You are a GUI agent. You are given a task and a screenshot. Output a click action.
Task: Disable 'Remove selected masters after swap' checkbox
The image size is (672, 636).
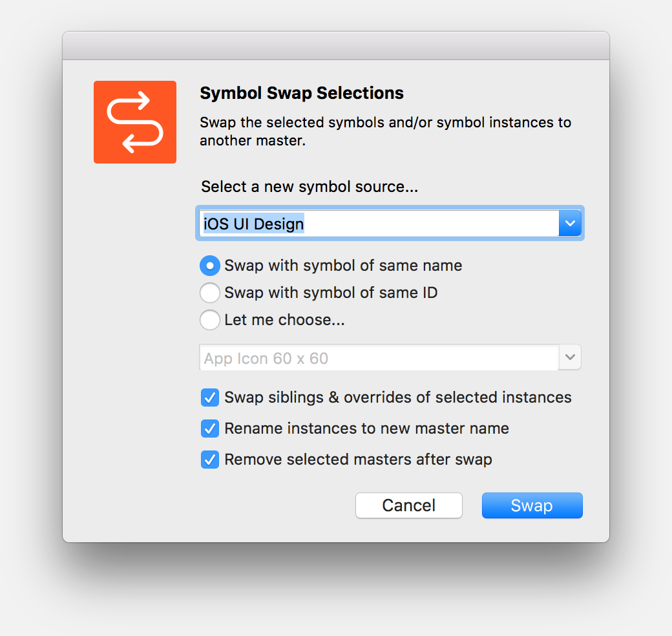point(210,460)
